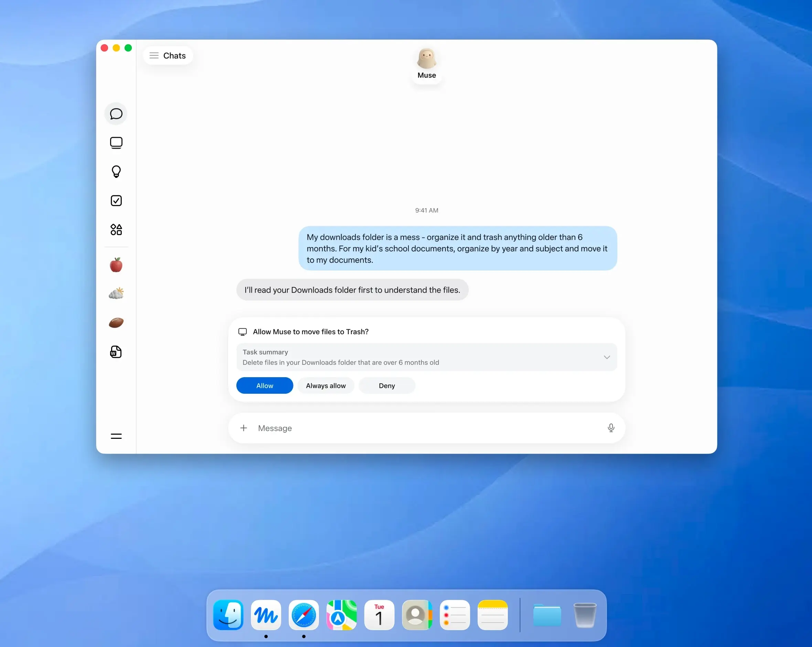Click the user's downloads folder message bubble
Screen dimensions: 812x647
pyautogui.click(x=458, y=248)
